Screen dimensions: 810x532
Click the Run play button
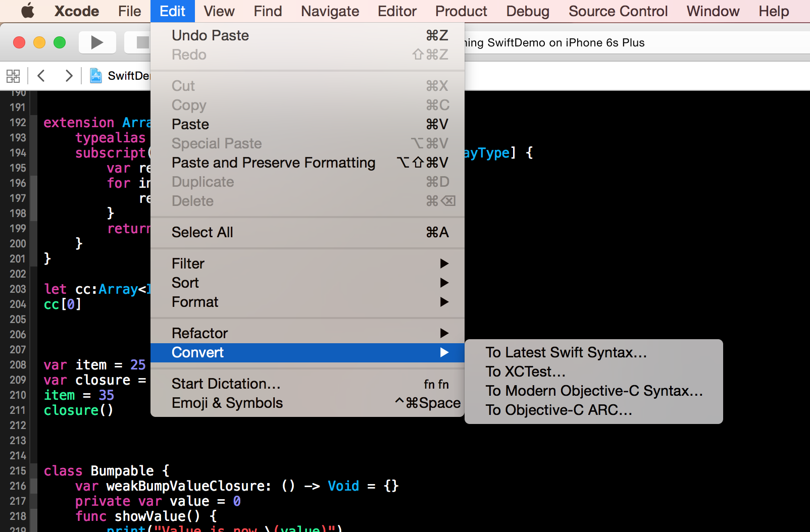pyautogui.click(x=97, y=42)
